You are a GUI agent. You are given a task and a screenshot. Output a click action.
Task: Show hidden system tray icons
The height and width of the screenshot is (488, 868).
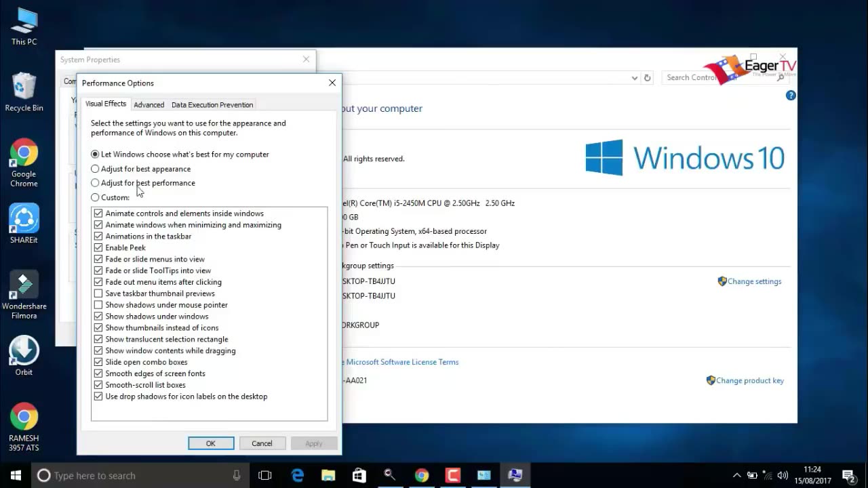736,475
